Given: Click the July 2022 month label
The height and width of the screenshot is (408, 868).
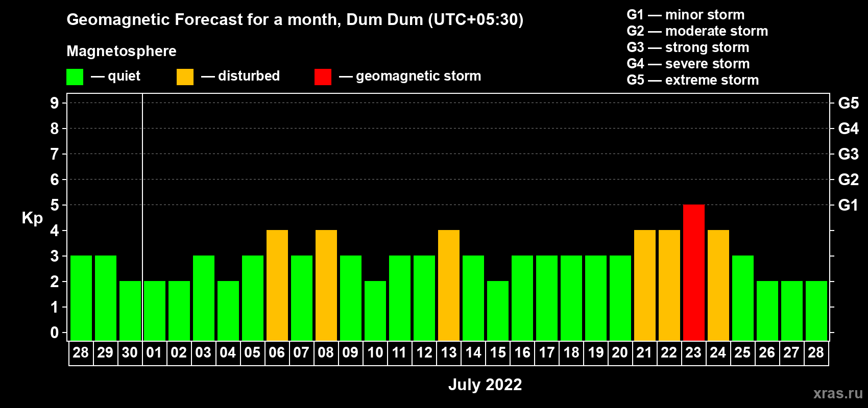Looking at the screenshot, I should (485, 385).
